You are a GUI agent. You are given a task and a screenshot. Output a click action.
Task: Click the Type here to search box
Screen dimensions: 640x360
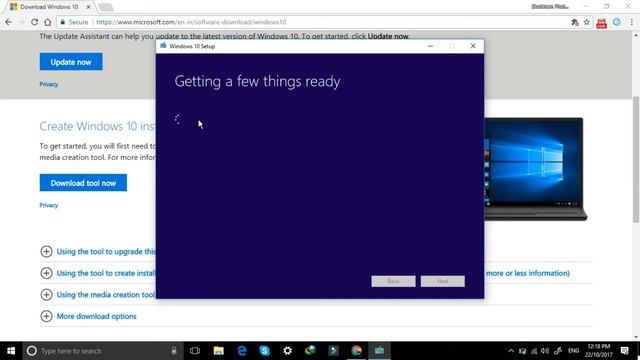pos(102,351)
